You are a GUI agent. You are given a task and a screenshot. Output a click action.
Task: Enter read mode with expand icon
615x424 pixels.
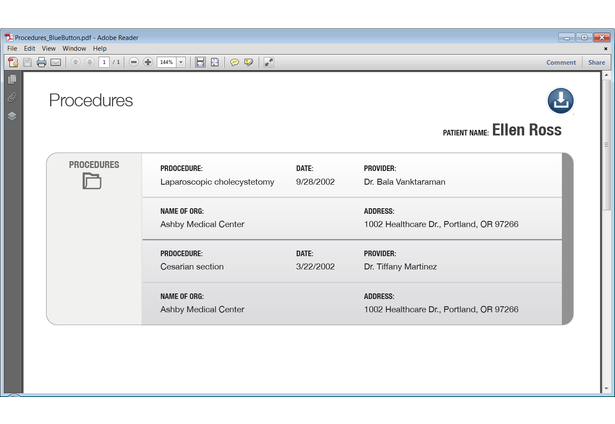coord(269,62)
